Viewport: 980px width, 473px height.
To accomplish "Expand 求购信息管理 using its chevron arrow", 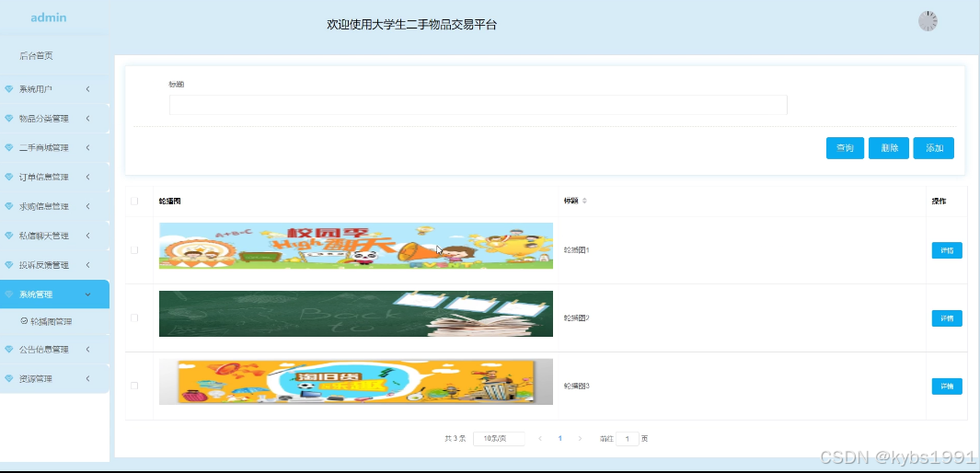I will (x=88, y=206).
